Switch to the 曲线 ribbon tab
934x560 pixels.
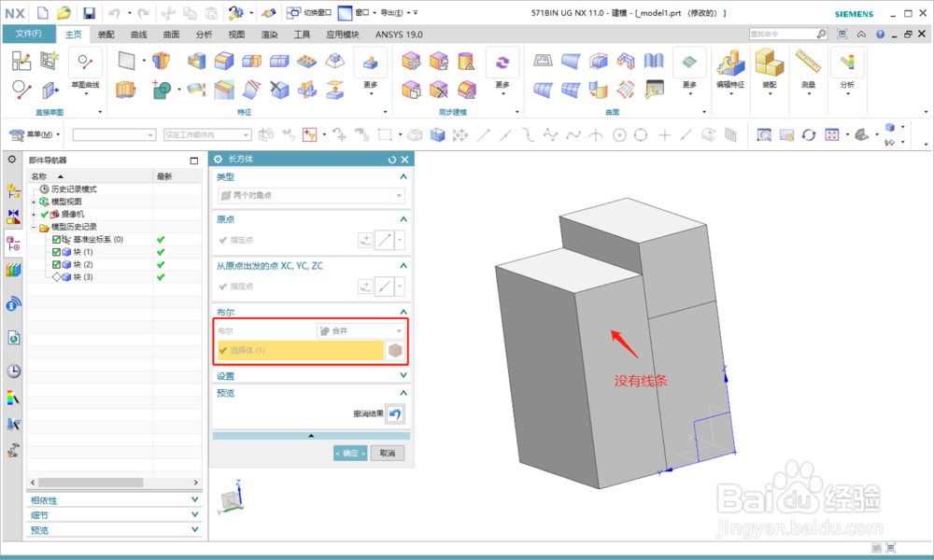coord(139,35)
